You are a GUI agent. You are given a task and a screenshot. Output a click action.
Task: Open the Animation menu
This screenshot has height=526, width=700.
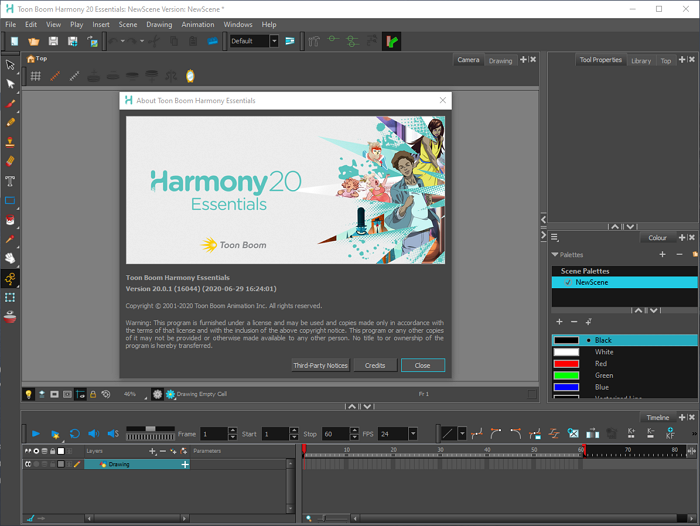pyautogui.click(x=198, y=25)
